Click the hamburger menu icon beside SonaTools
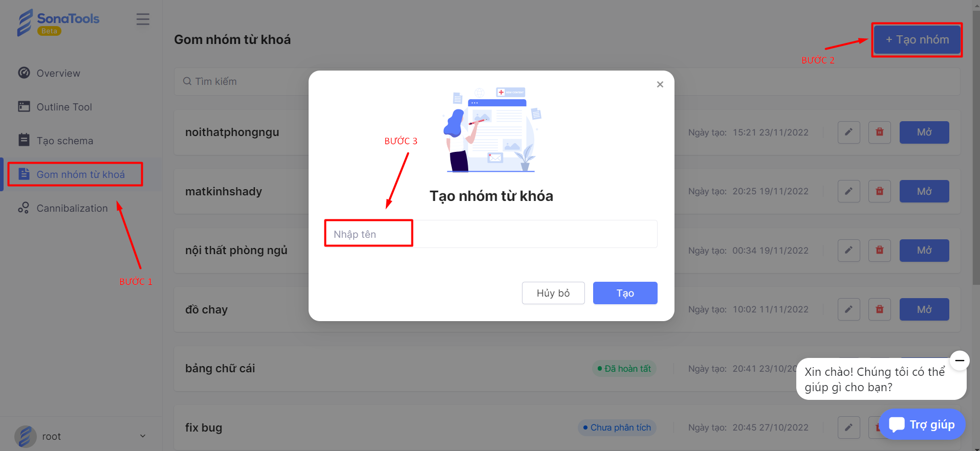 143,19
